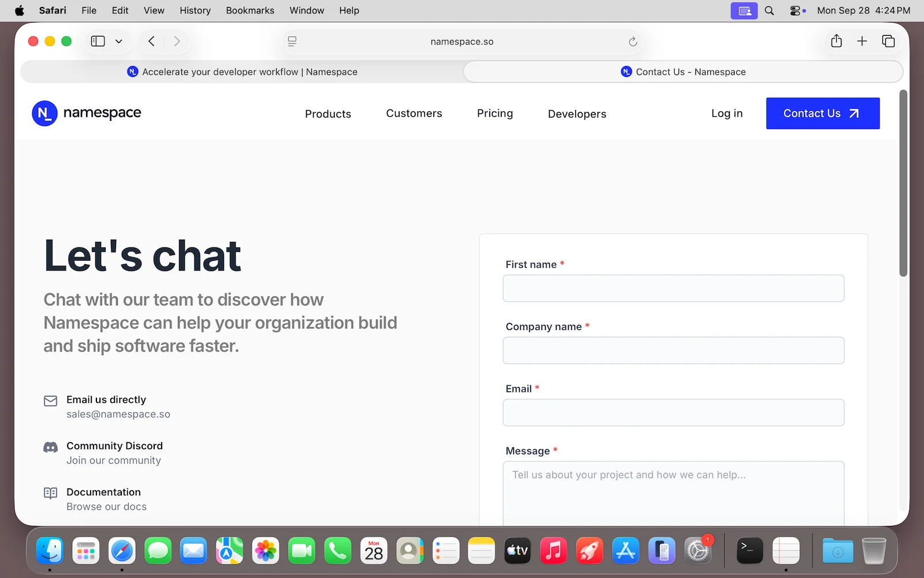Screen dimensions: 924x578
Task: Click the sales@namespace.so email link
Action: coord(118,414)
